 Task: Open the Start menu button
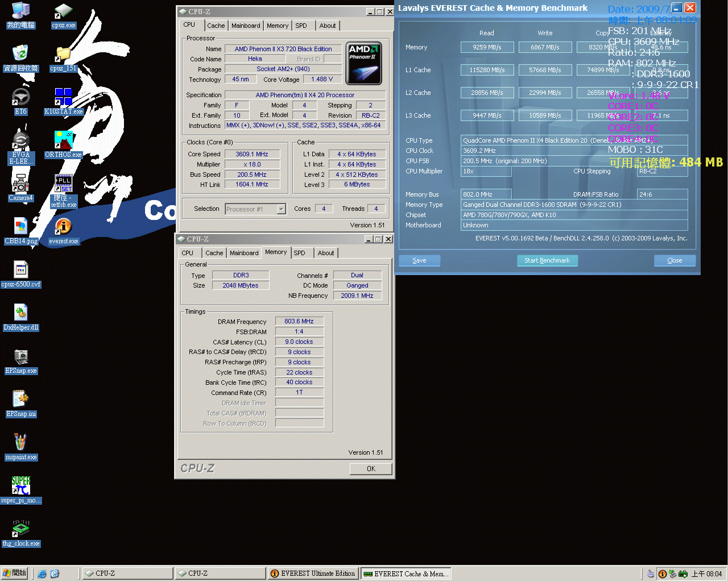pyautogui.click(x=15, y=573)
